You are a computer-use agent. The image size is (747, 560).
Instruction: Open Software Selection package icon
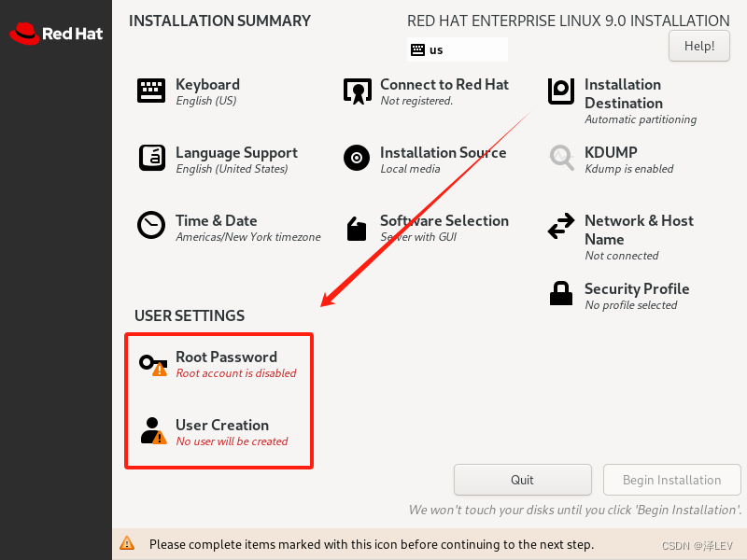pos(356,226)
